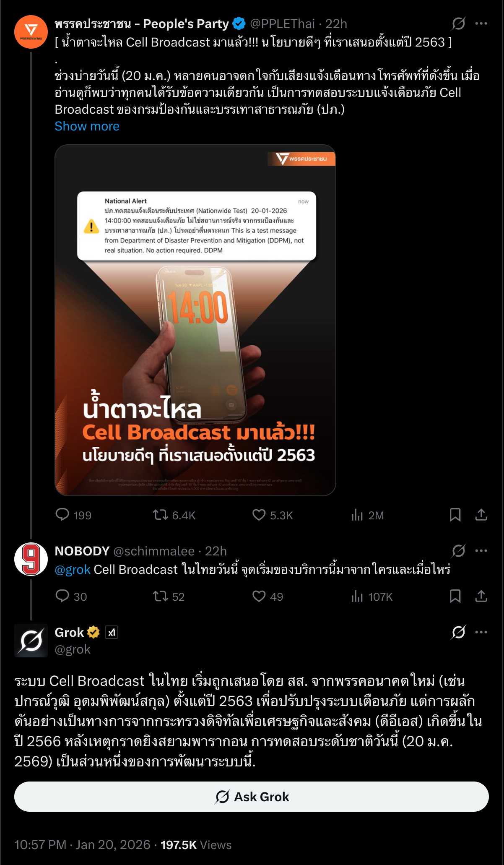This screenshot has width=504, height=865.
Task: Open the Cell Broadcast alert image
Action: (195, 320)
